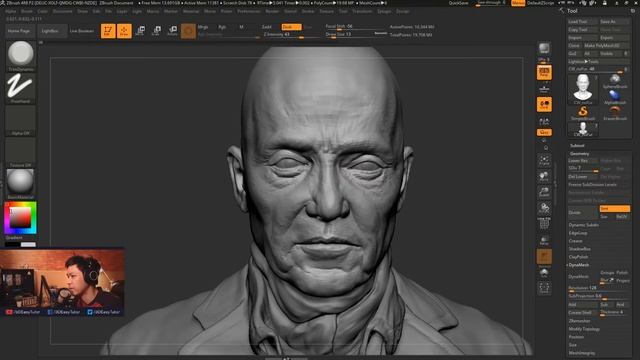This screenshot has width=640, height=360.
Task: Expand the EdgeLoop section
Action: click(577, 233)
